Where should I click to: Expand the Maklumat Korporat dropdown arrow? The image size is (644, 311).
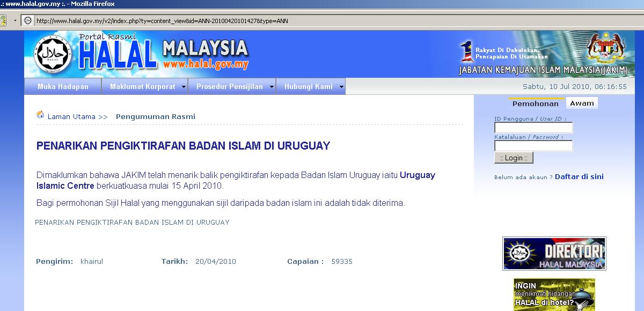(183, 87)
